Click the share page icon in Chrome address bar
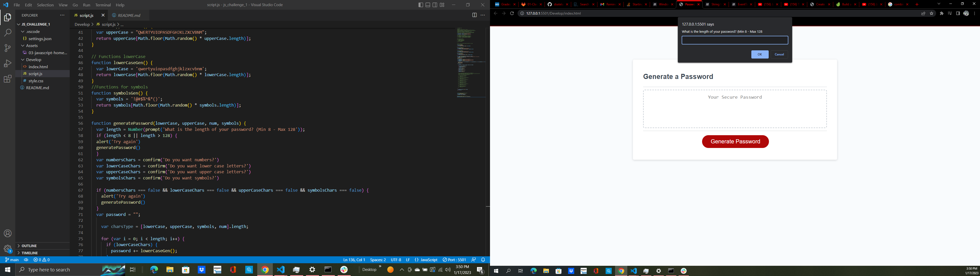This screenshot has width=980, height=276. [x=923, y=13]
